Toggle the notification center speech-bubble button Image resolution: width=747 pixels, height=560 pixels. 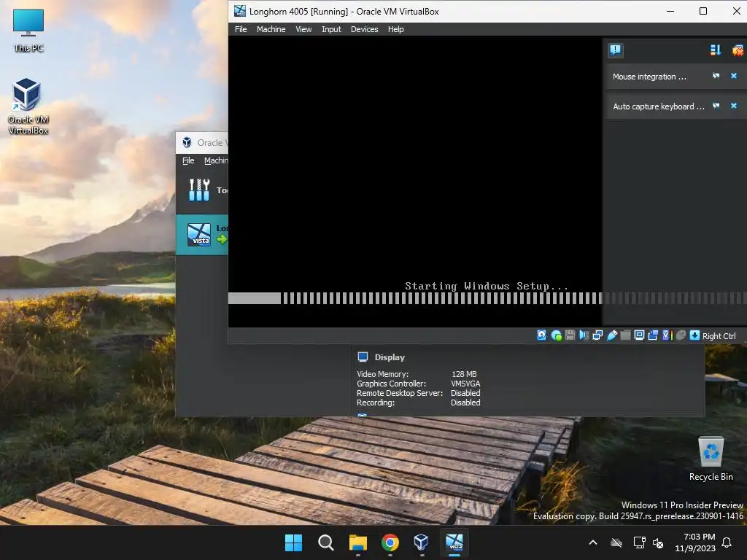(616, 50)
